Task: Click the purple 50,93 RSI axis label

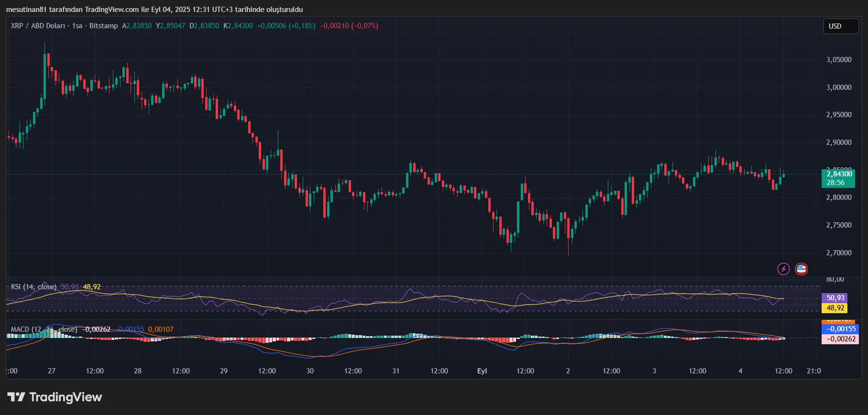Action: click(835, 298)
